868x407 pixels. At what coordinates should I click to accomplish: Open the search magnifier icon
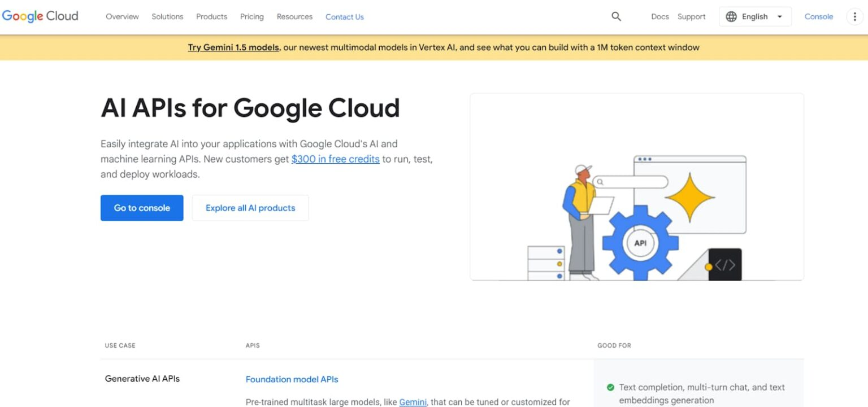point(617,17)
